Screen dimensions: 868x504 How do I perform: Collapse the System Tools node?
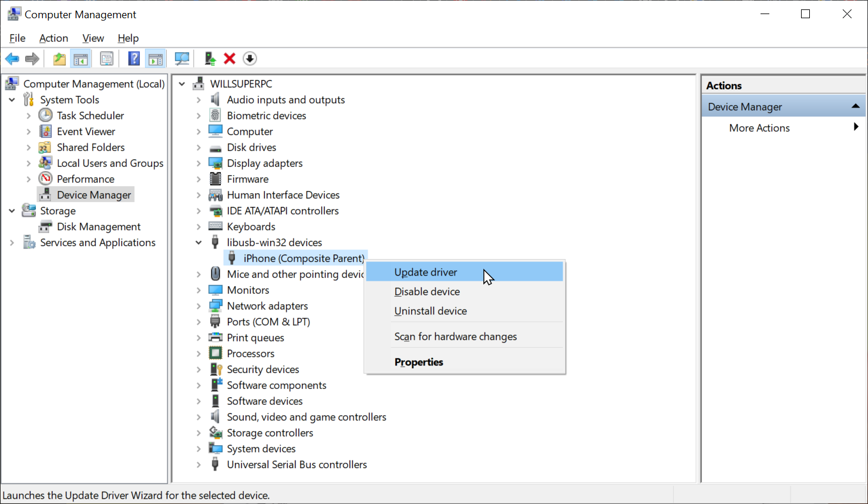[x=12, y=100]
